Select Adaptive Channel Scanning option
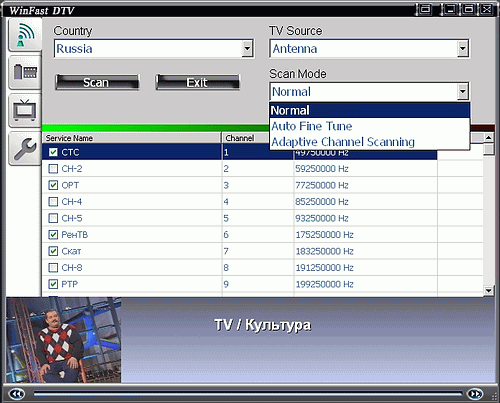Screen dimensions: 500x403 [x=369, y=142]
